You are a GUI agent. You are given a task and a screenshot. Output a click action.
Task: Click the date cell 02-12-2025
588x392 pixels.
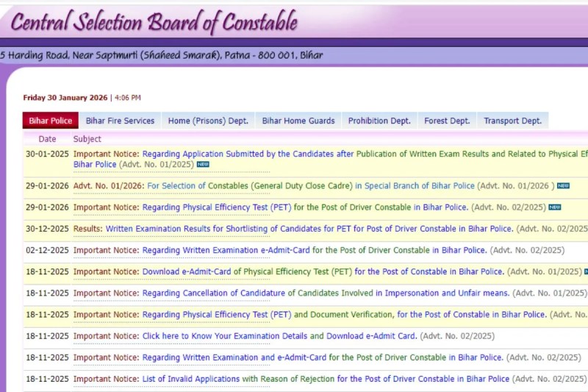point(47,250)
